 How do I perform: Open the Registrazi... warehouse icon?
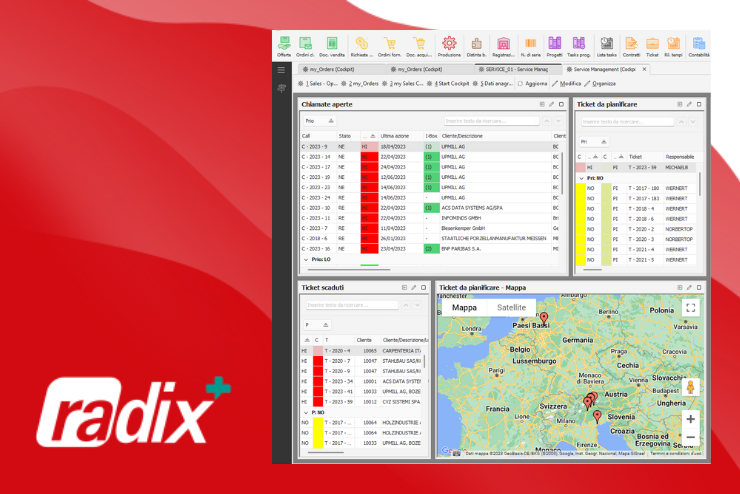504,47
